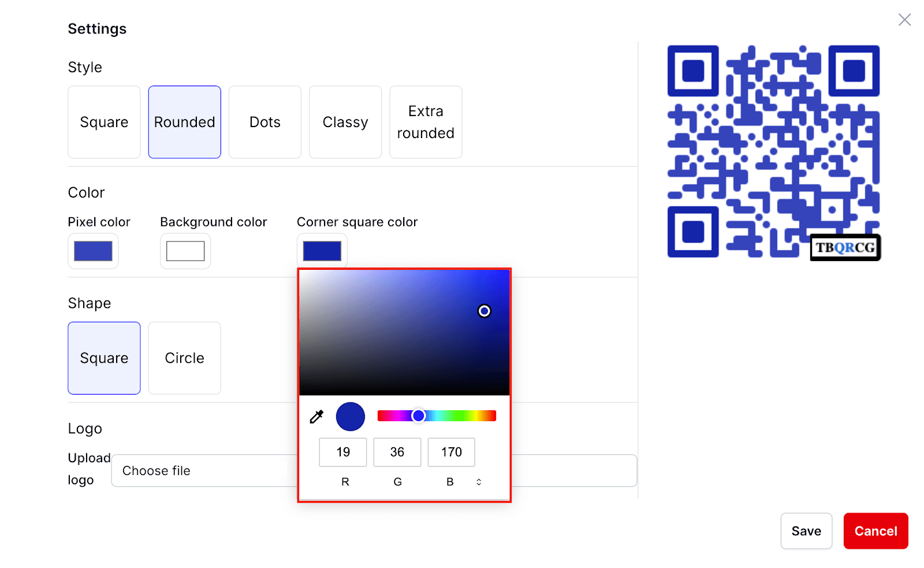Viewport: 924px width, 568px height.
Task: Click the Pixel color label
Action: point(99,222)
